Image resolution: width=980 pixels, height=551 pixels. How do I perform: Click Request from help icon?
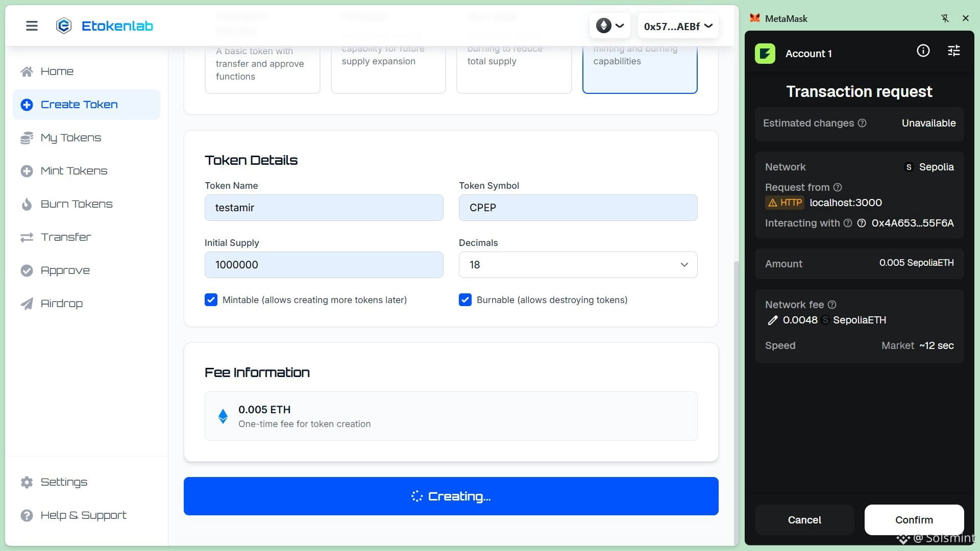click(838, 187)
